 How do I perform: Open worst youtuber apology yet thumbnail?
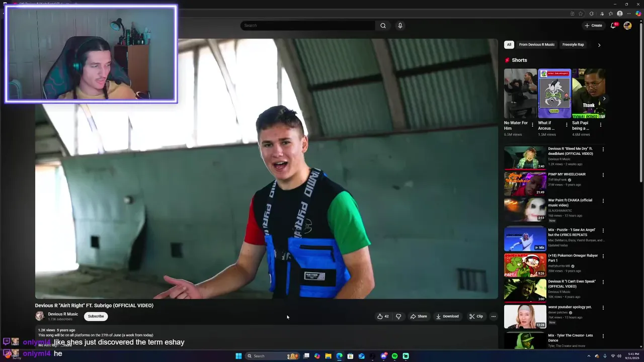pyautogui.click(x=525, y=316)
